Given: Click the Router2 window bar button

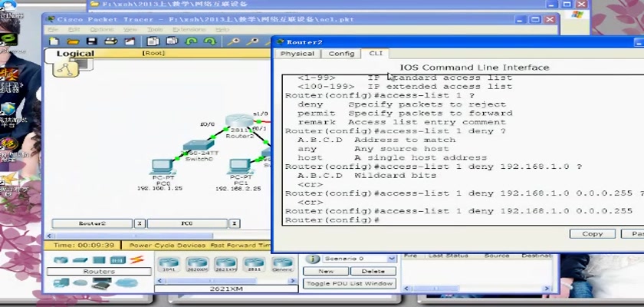Looking at the screenshot, I should (92, 223).
